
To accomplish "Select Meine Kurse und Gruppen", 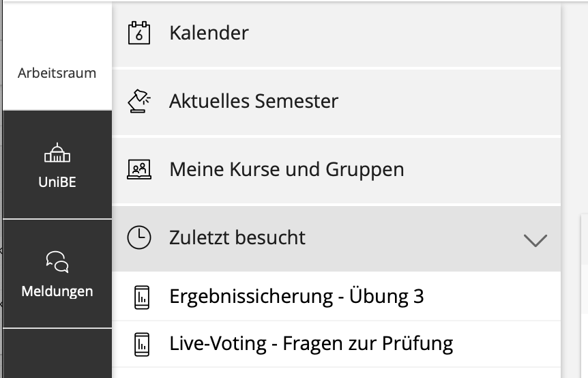I will (x=286, y=169).
